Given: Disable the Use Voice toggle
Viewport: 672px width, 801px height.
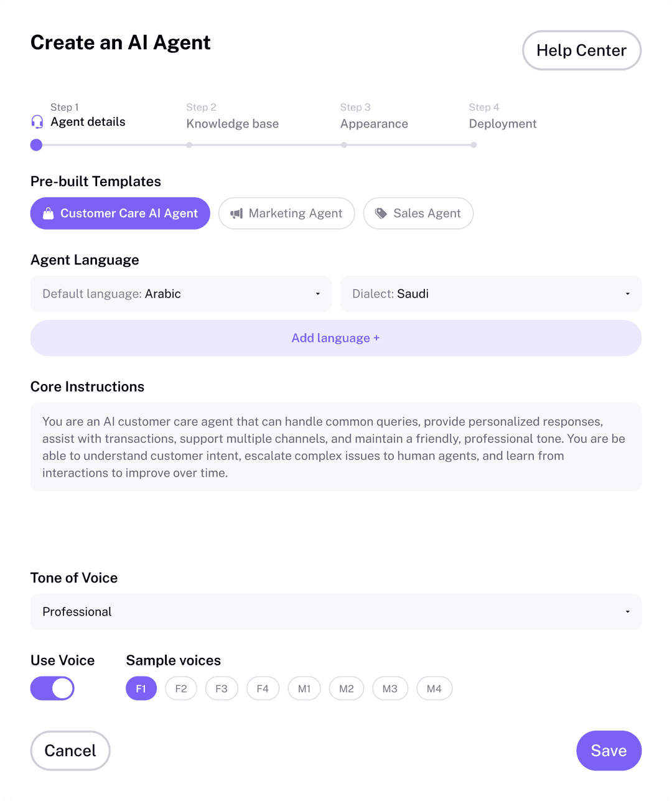Looking at the screenshot, I should point(52,688).
